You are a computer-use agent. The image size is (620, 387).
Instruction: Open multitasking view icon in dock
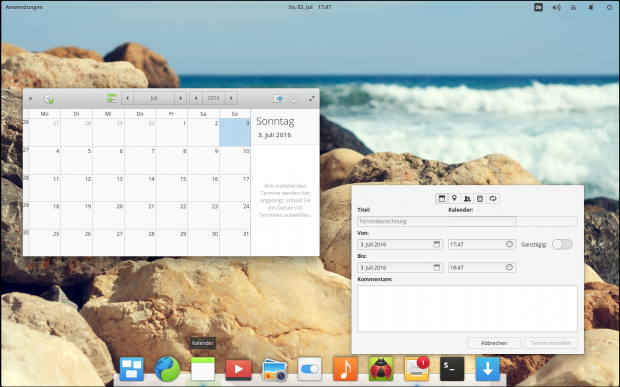132,369
